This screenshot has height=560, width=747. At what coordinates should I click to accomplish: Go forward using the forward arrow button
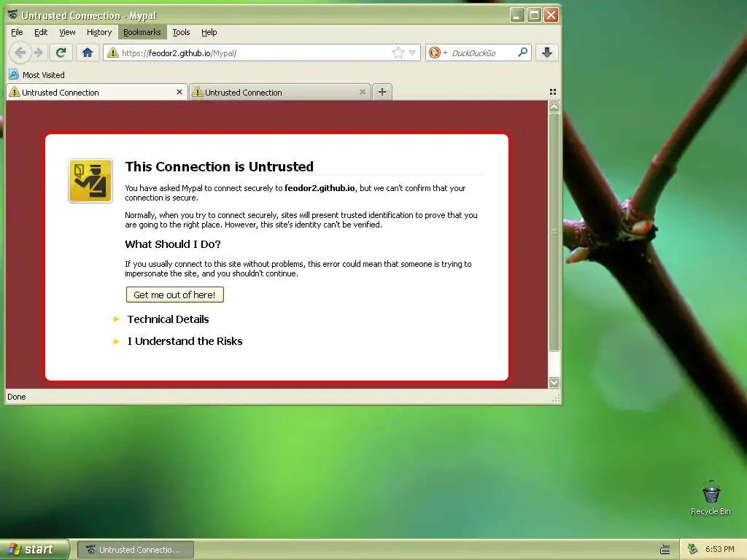(39, 52)
